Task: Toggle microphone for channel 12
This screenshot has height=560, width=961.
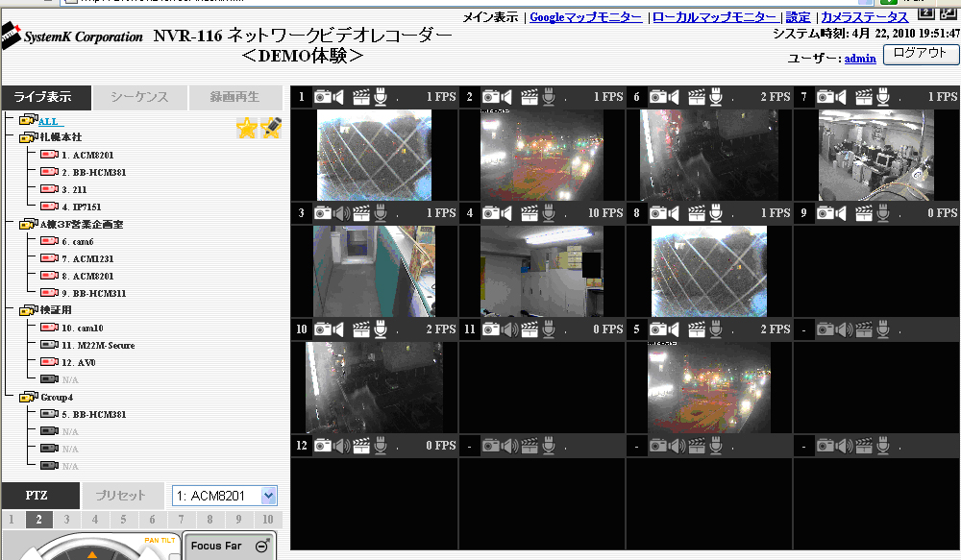Action: point(381,446)
